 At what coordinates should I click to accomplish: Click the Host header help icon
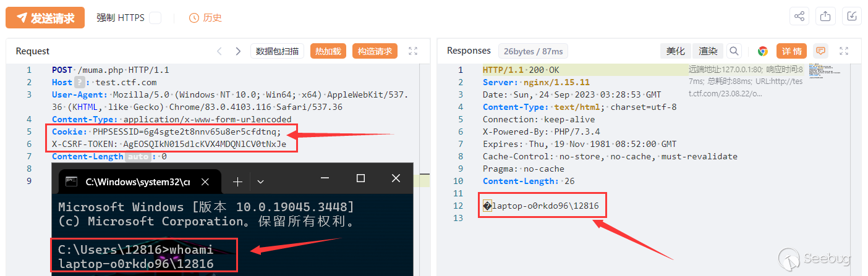79,82
